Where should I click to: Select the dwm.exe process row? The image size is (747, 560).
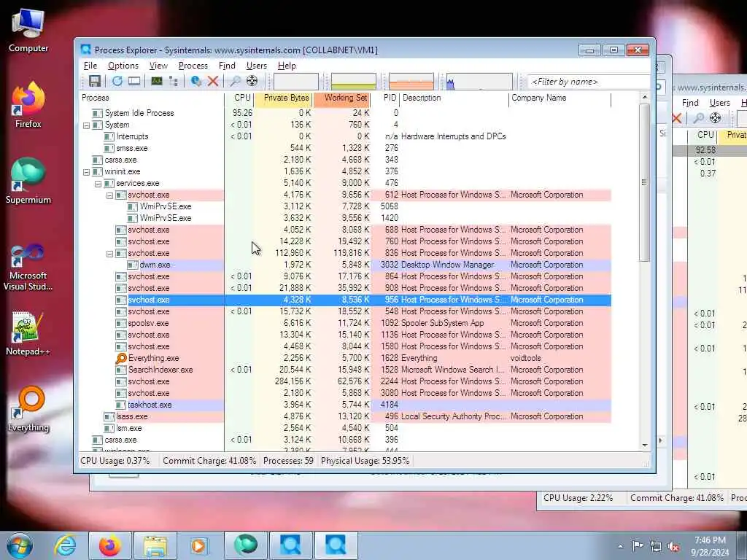pyautogui.click(x=345, y=265)
